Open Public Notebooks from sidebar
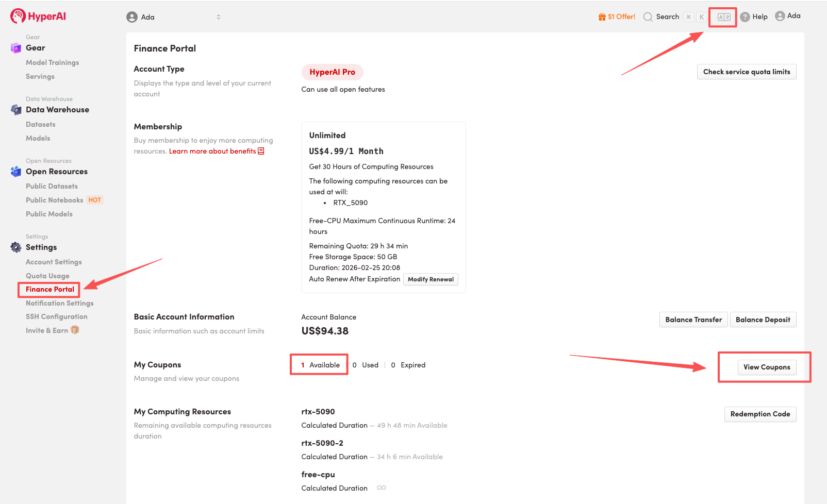 (x=54, y=200)
